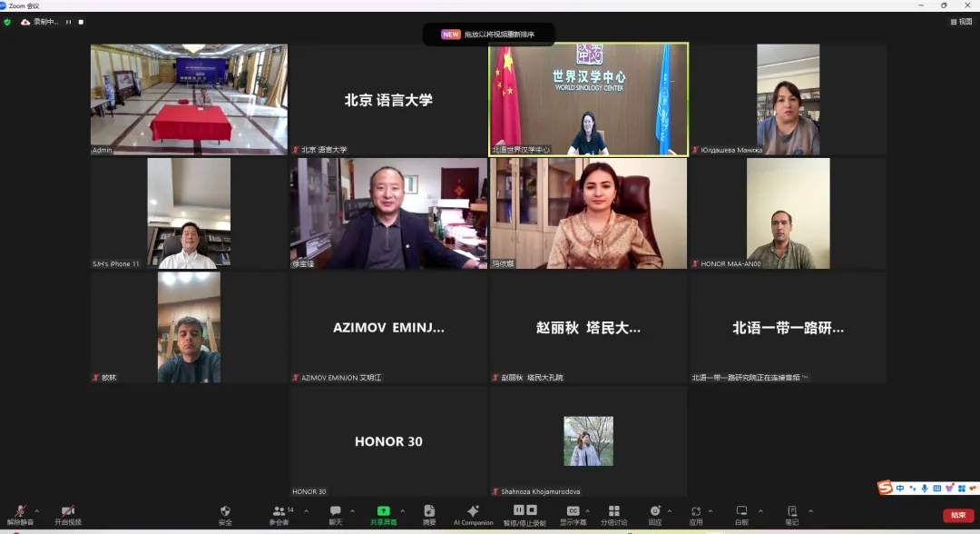
Task: Select the 世界汉学中心 speaker video tile
Action: [x=588, y=98]
